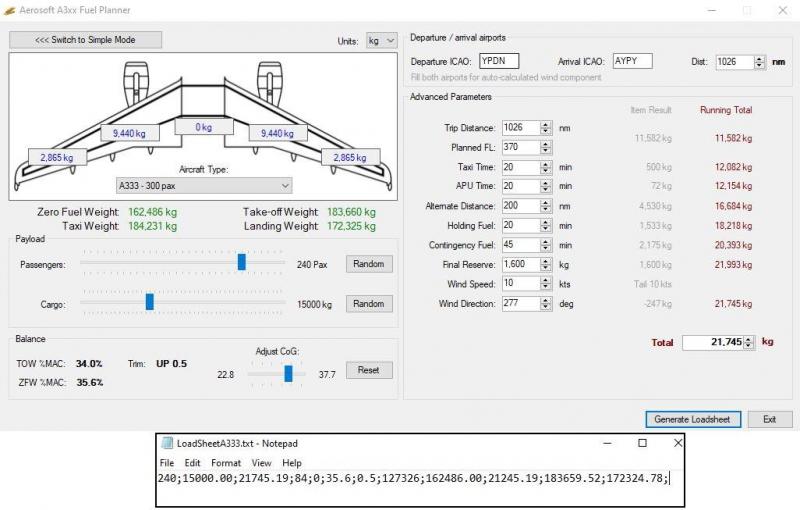Adjust the Trip Distance stepper
This screenshot has width=800, height=510.
[546, 128]
